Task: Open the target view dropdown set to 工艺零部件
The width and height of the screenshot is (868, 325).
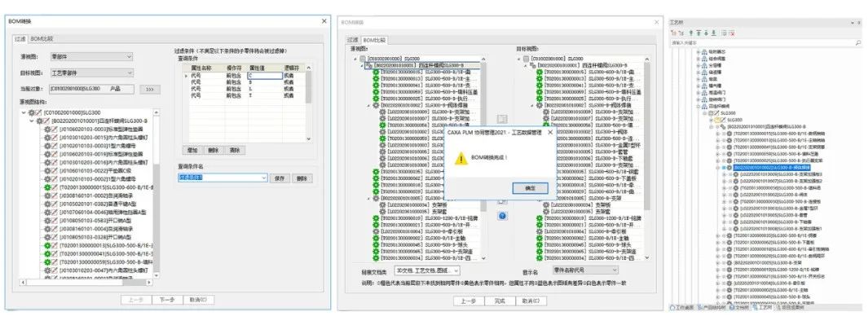Action: [91, 72]
